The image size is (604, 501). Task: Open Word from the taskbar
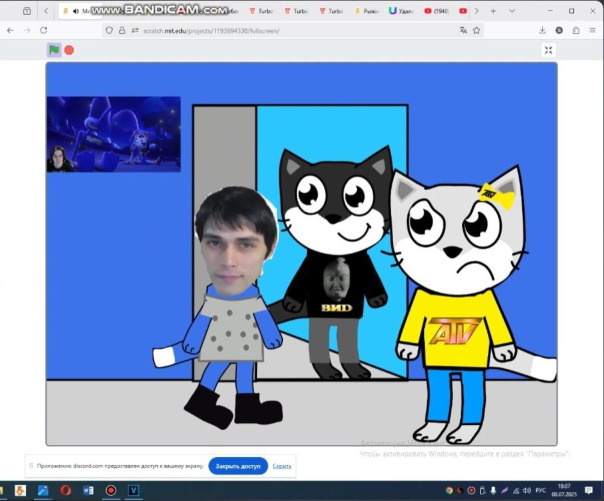88,491
